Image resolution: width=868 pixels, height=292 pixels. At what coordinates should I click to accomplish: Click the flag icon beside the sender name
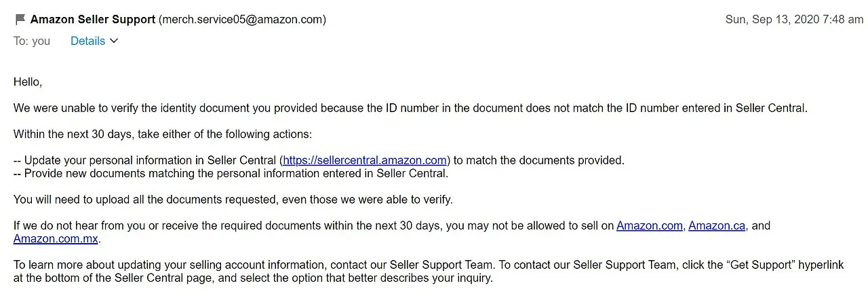(20, 20)
